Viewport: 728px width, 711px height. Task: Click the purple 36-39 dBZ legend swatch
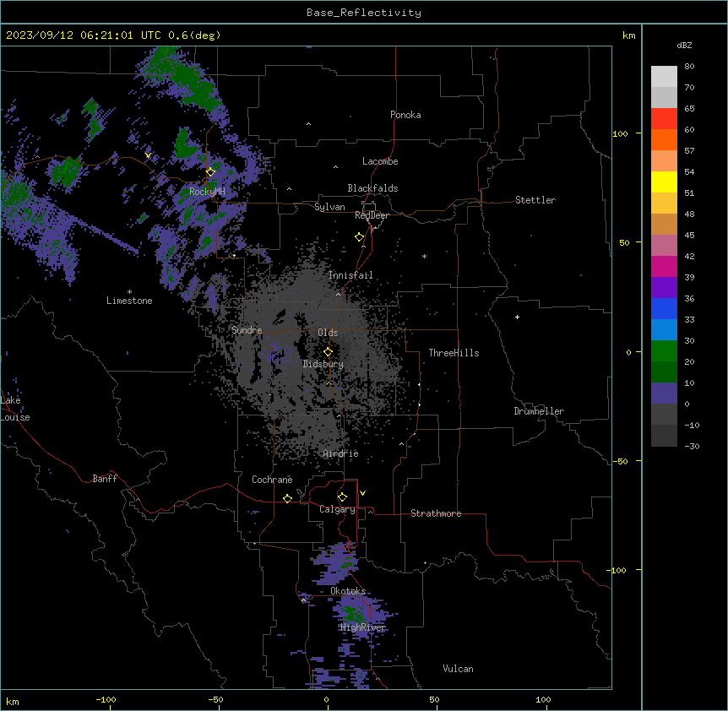[x=664, y=287]
